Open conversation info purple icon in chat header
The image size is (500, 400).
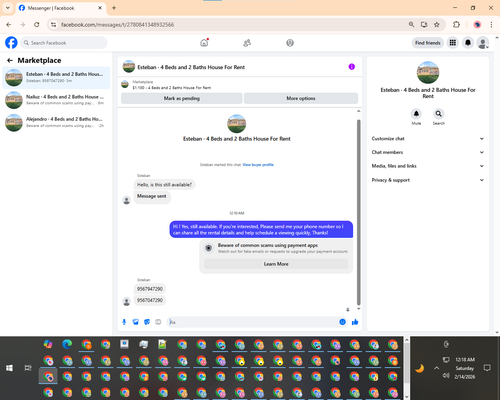pos(352,67)
